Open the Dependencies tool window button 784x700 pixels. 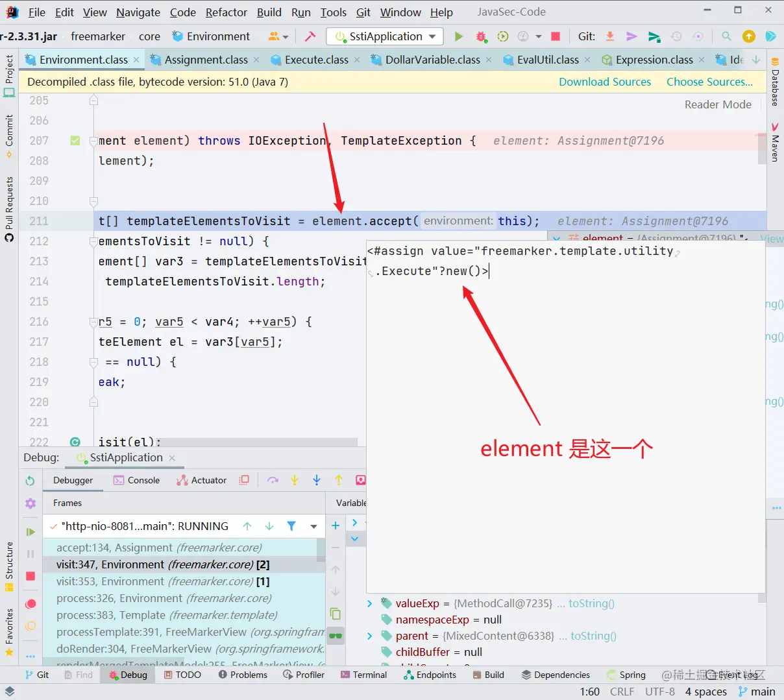(556, 675)
